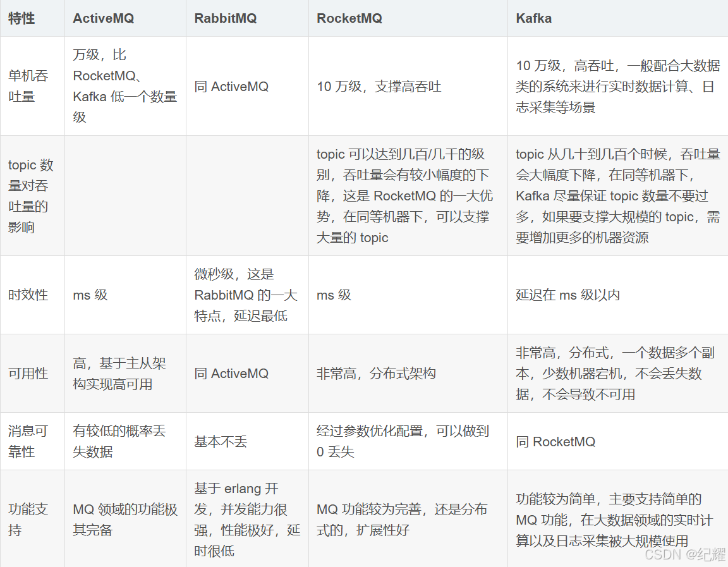Select the ActiveMQ column header
Screen dimensions: 728x567
tap(102, 18)
